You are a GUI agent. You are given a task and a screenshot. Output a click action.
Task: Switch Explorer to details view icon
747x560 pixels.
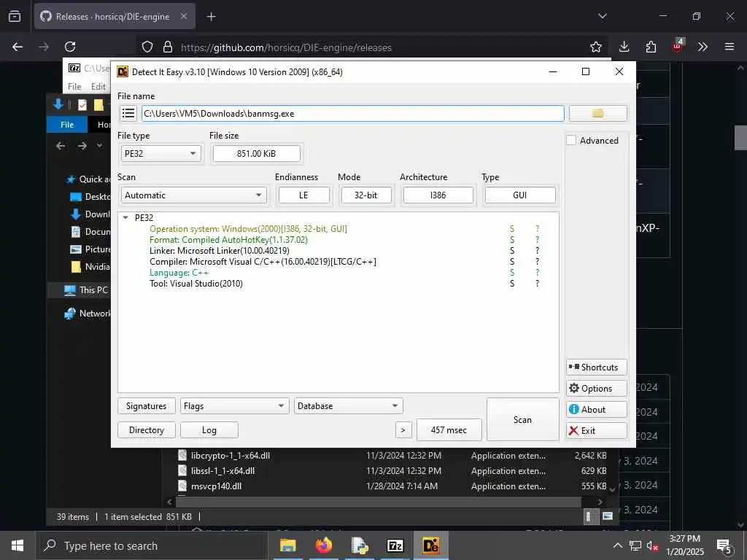click(x=589, y=517)
